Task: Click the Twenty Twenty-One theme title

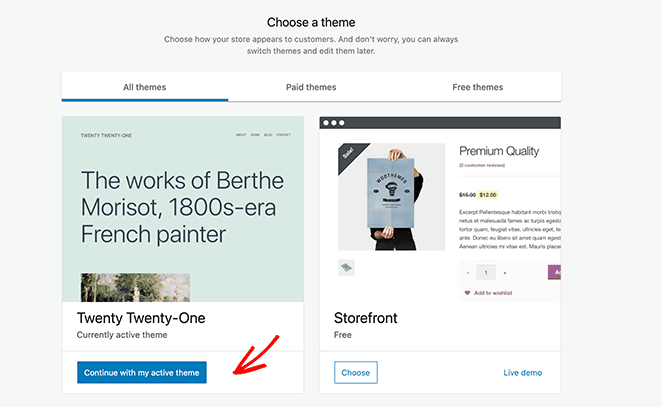Action: pyautogui.click(x=134, y=318)
